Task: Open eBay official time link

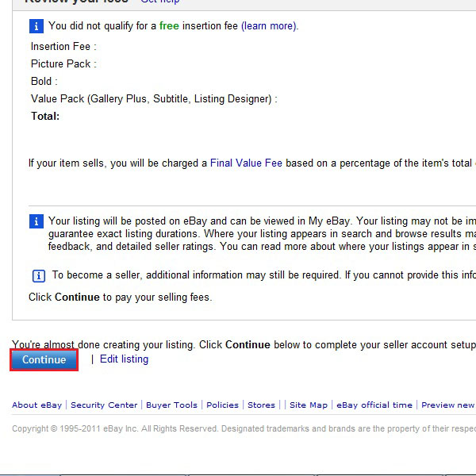Action: [x=374, y=405]
